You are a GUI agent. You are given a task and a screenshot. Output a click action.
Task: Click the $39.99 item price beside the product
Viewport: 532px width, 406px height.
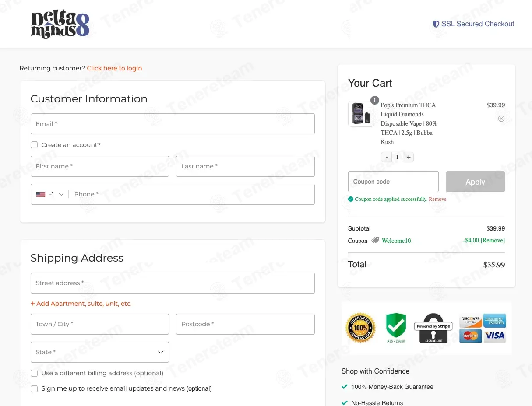[x=496, y=105]
